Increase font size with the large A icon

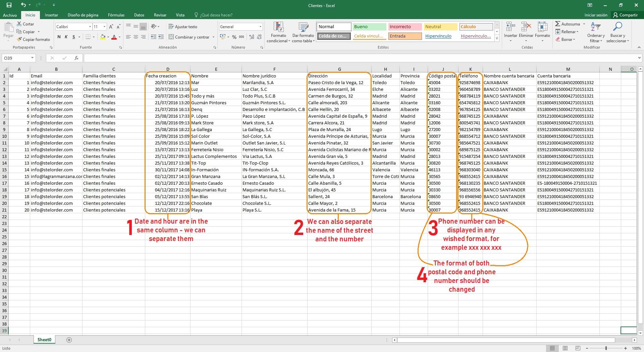click(111, 27)
